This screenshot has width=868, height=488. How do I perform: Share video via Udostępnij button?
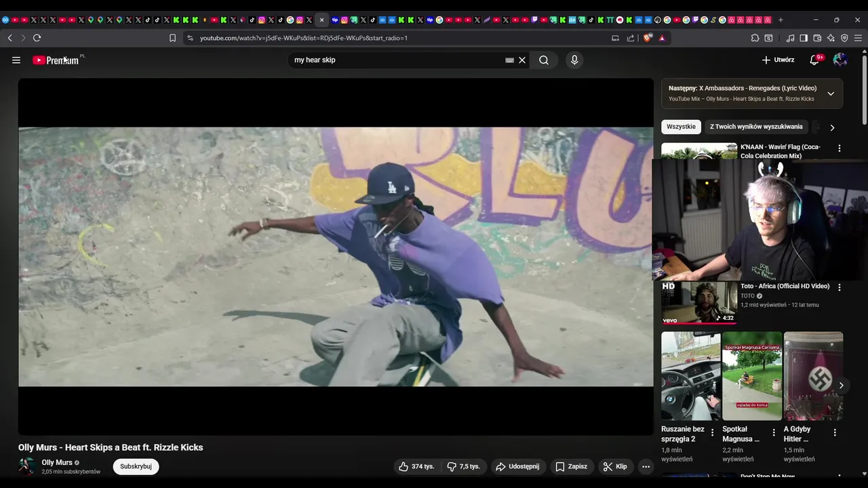point(517,466)
